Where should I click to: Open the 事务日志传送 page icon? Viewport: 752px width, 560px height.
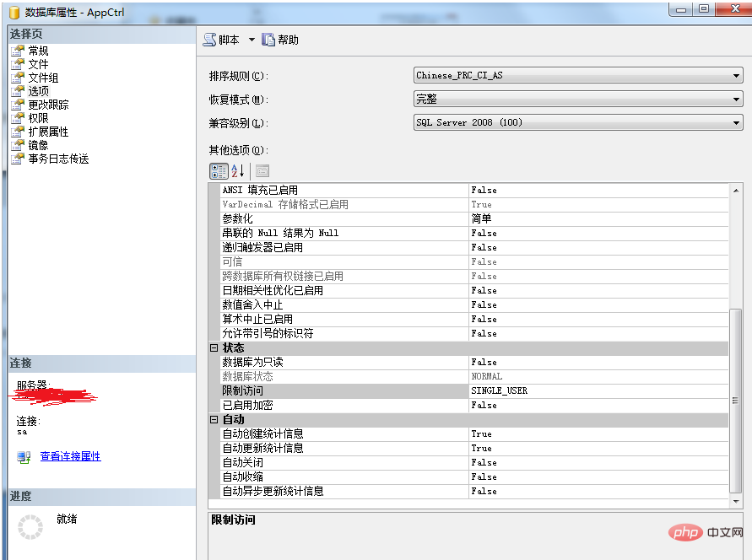pos(17,159)
